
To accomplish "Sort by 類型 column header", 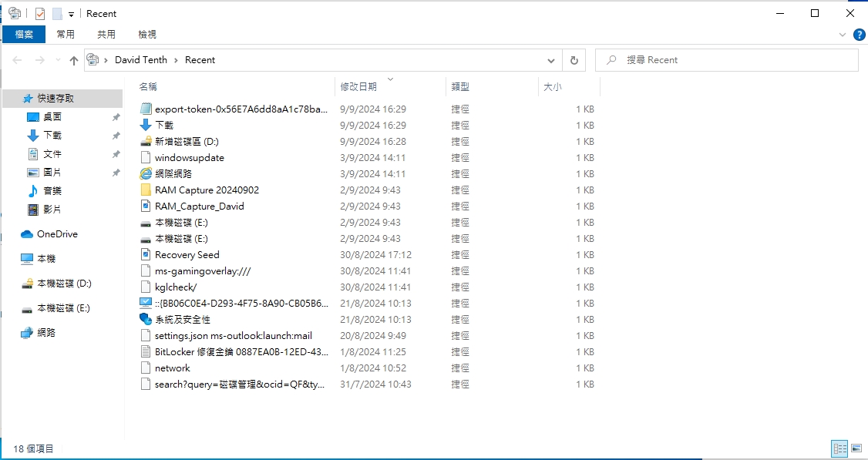I will tap(460, 87).
